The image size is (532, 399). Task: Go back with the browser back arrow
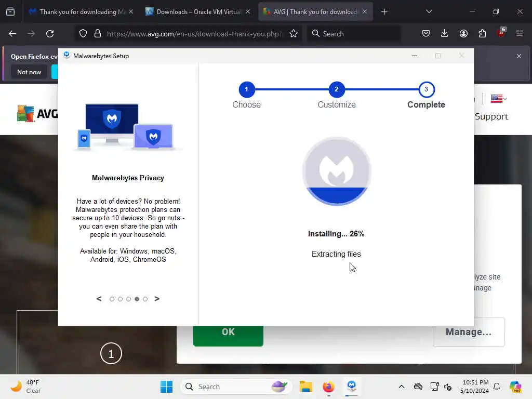pos(12,34)
